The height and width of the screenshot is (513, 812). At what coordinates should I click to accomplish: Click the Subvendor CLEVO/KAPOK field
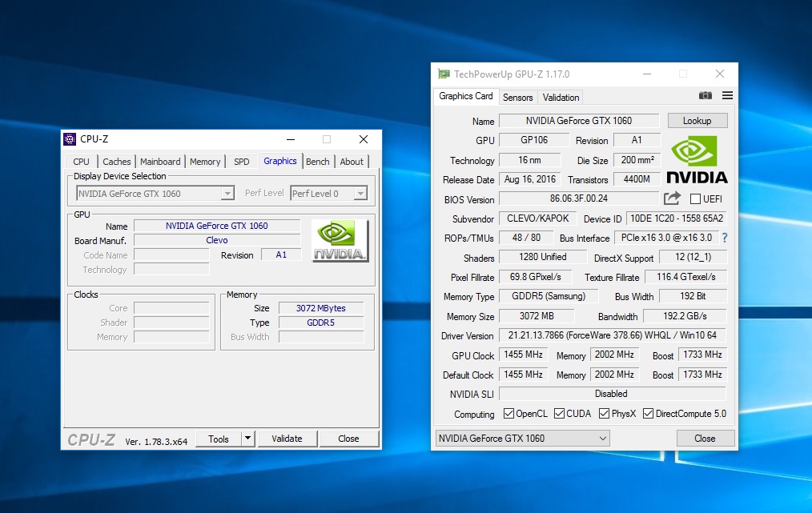tap(538, 218)
